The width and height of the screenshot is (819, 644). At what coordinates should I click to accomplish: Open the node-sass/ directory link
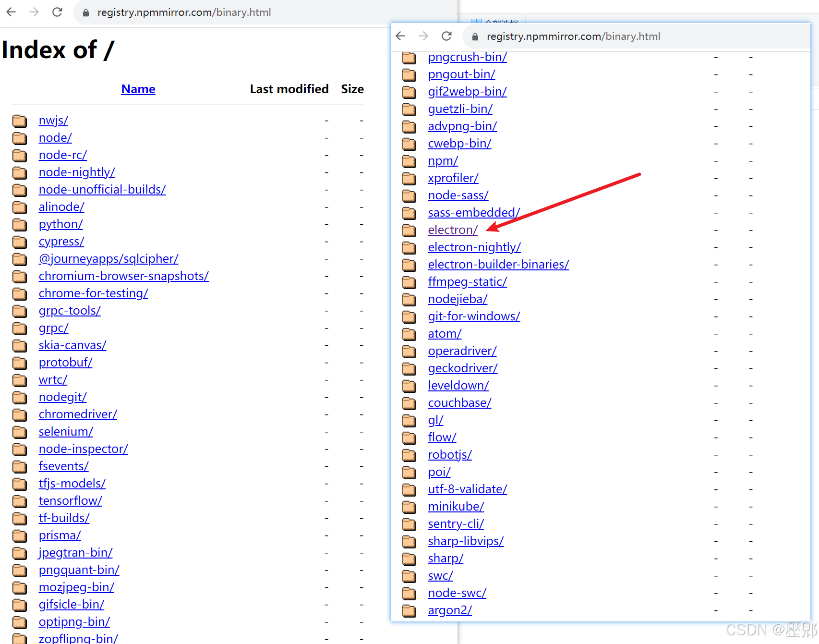[x=458, y=195]
